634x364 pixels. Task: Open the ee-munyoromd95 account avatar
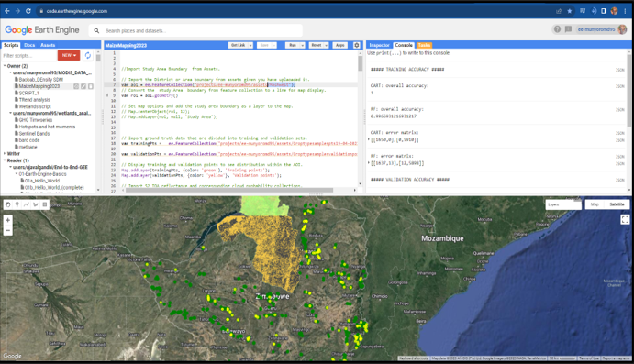pos(622,29)
